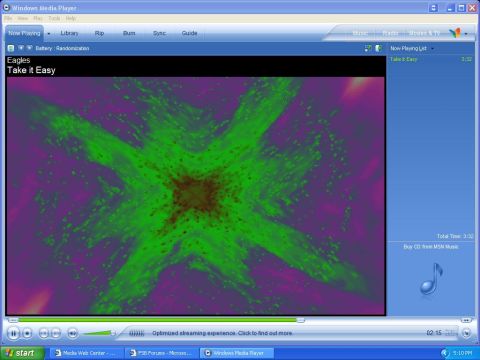Click the seek bar thumb
The image size is (480, 360).
click(301, 320)
